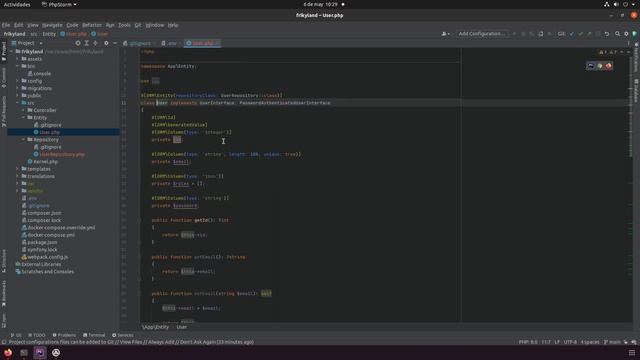Viewport: 640px width, 360px height.
Task: Select Scratches and Consoles item
Action: click(x=44, y=272)
